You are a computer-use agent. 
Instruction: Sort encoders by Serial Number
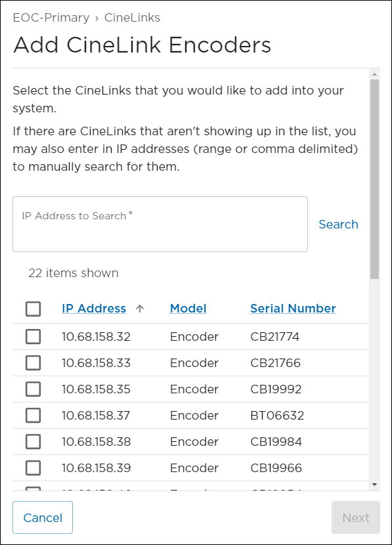coord(293,309)
